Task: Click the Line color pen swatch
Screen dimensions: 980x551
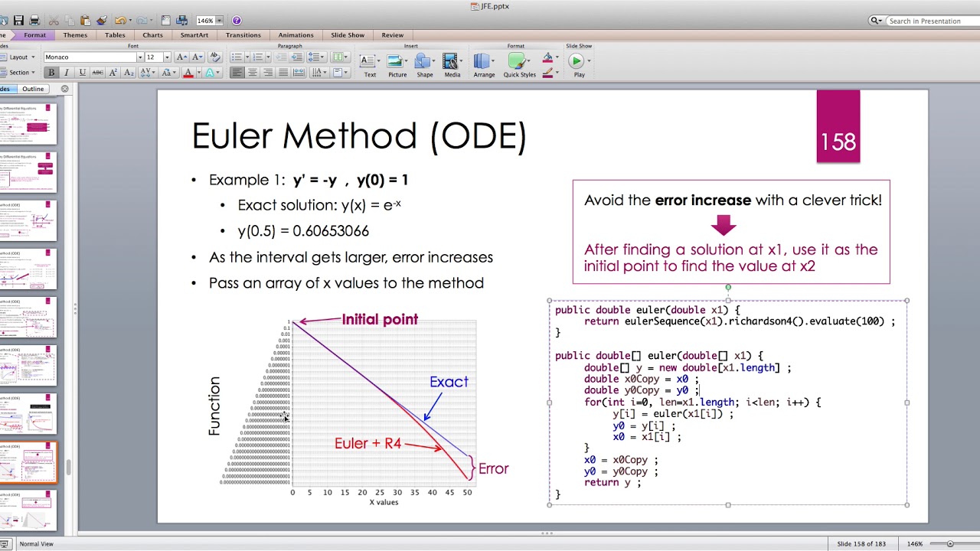Action: click(547, 73)
